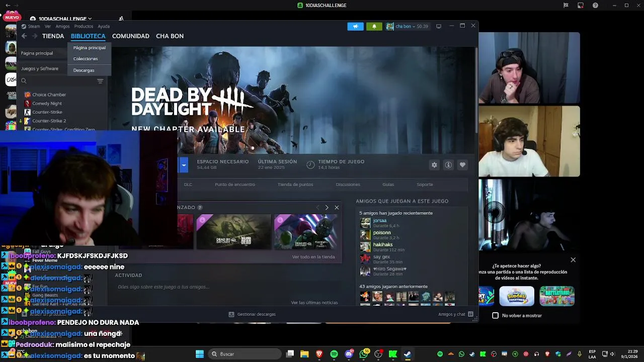Select Página principal in the Biblioteca dropdown

pos(90,48)
